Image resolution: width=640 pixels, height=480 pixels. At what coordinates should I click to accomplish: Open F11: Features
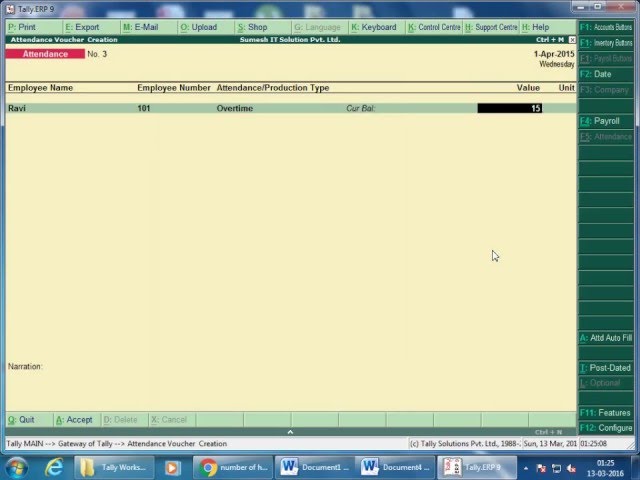[606, 413]
